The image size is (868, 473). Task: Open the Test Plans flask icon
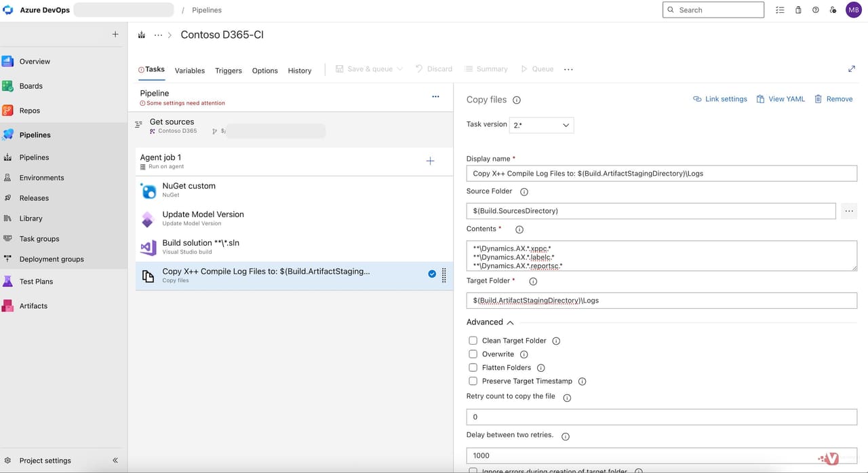tap(8, 282)
